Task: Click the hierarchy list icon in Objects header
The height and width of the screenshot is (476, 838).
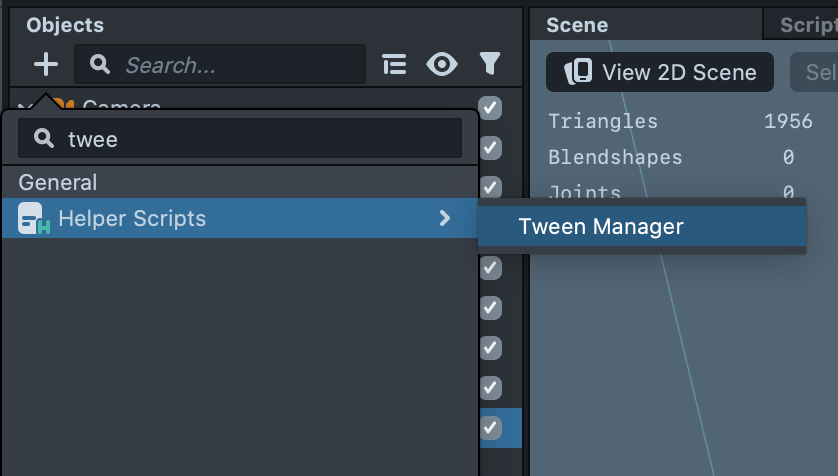Action: pos(395,65)
